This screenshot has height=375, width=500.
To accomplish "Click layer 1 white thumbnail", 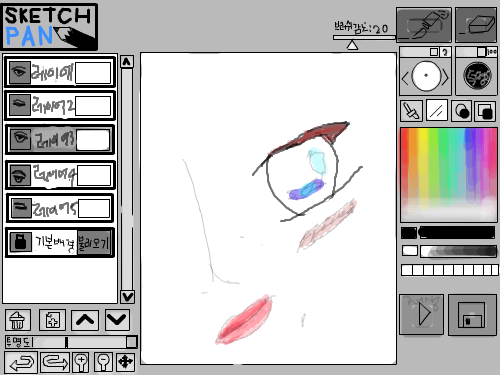I will click(93, 73).
